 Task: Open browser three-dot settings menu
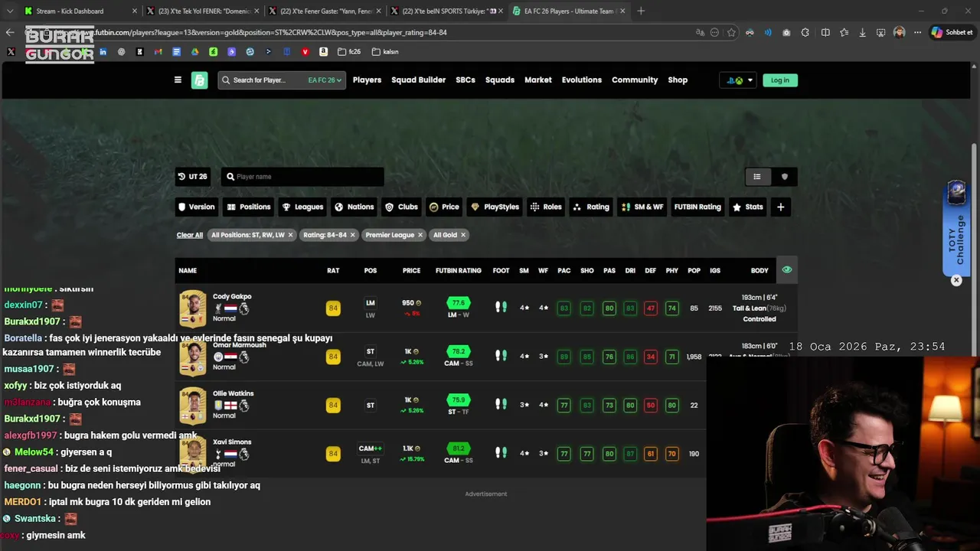[917, 33]
